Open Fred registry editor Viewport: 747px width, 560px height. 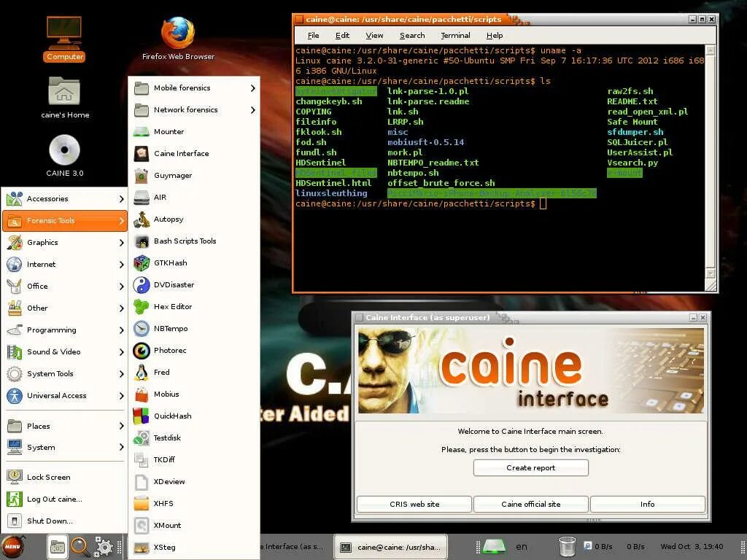click(194, 373)
